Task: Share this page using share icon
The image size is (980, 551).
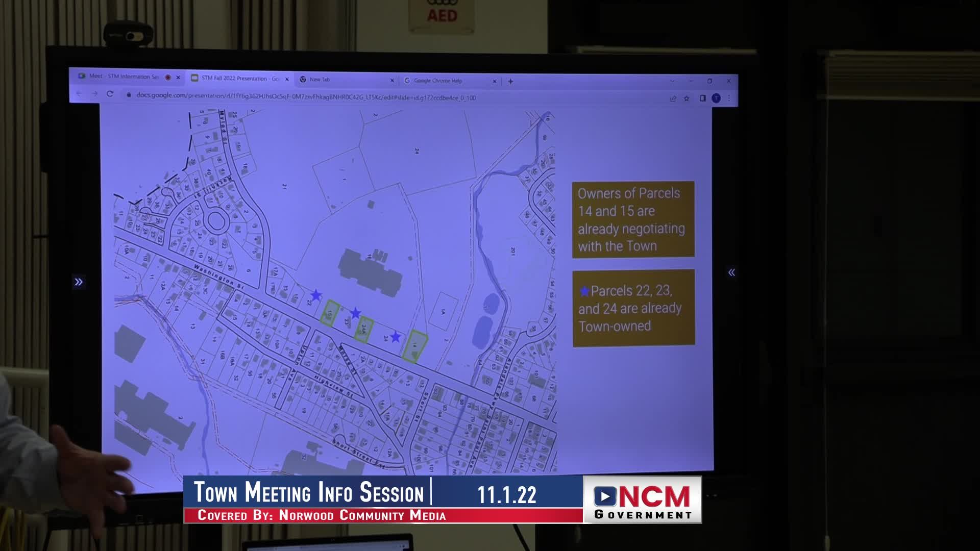Action: (x=673, y=98)
